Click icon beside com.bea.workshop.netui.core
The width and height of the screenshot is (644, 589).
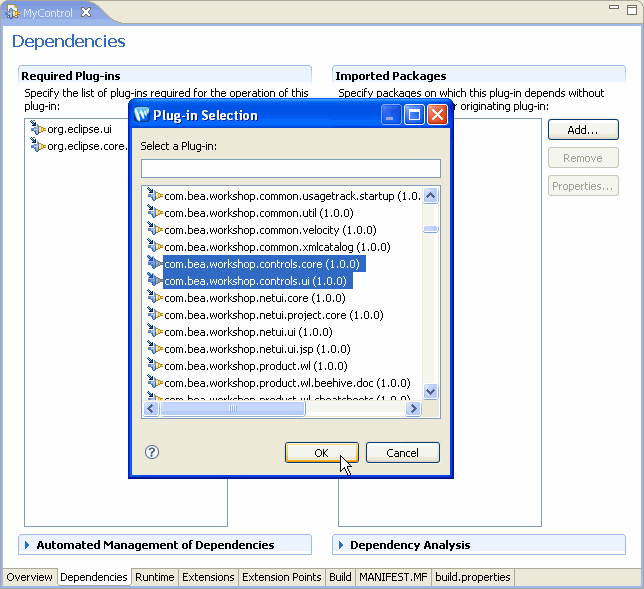[155, 297]
